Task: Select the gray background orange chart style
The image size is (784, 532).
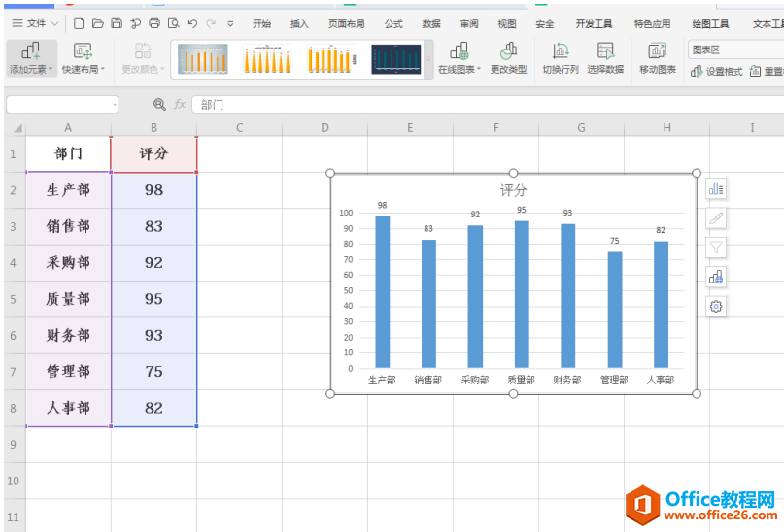Action: pos(202,59)
